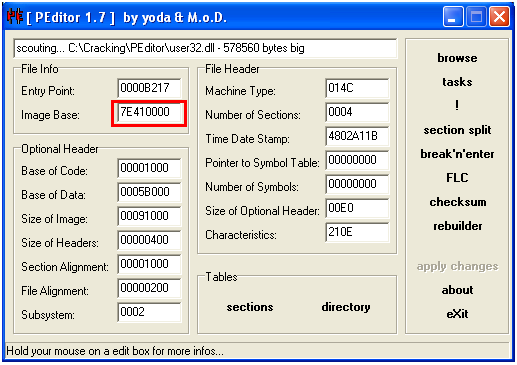
Task: Click the Size of Headers field 00000400
Action: point(149,240)
